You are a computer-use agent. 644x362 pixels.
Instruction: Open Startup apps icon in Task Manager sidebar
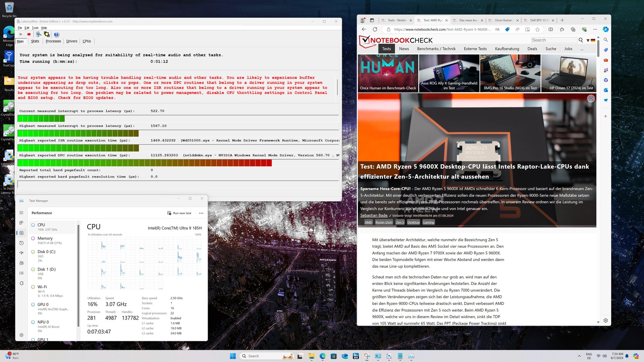(21, 253)
